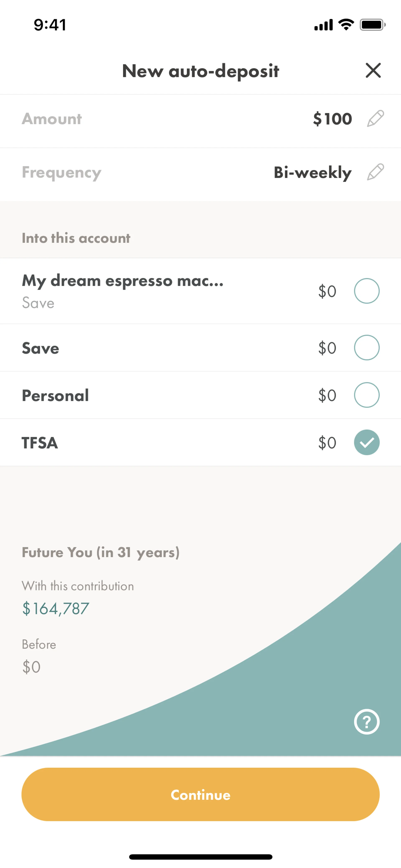Choose the Personal account radio button

(x=367, y=395)
